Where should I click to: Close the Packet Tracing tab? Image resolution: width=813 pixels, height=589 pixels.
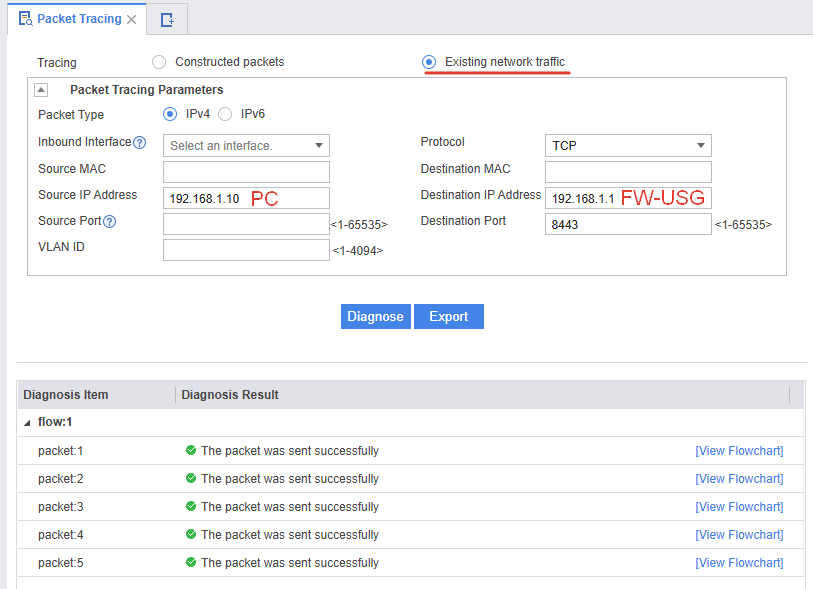132,19
